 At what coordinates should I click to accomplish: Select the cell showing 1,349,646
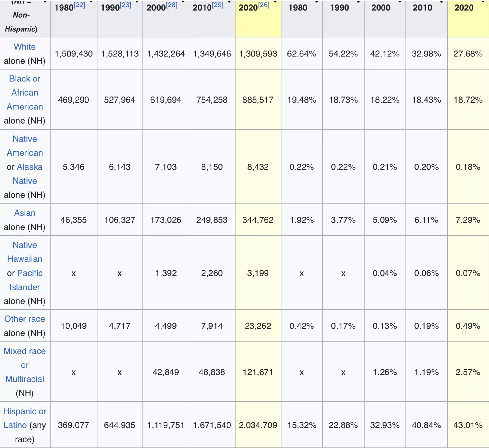[212, 53]
